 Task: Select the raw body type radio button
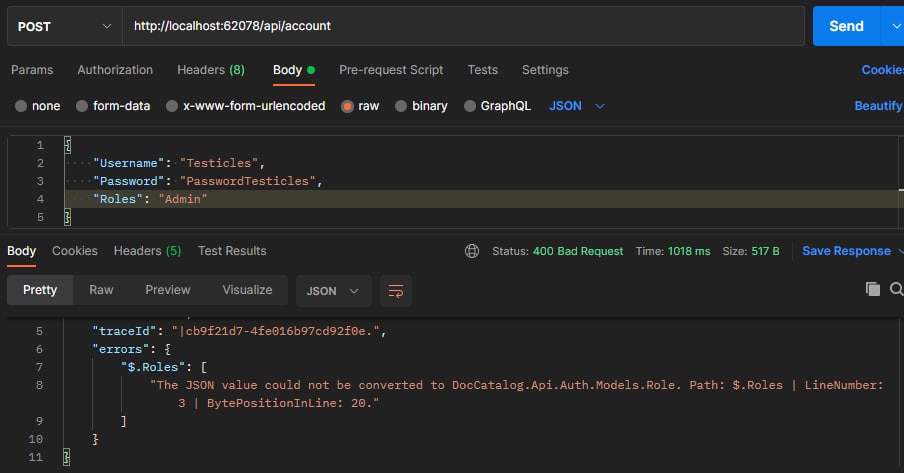[x=348, y=106]
